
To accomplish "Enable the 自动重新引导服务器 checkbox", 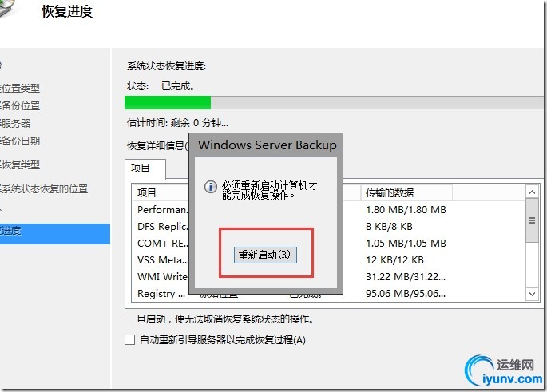I will (x=130, y=340).
